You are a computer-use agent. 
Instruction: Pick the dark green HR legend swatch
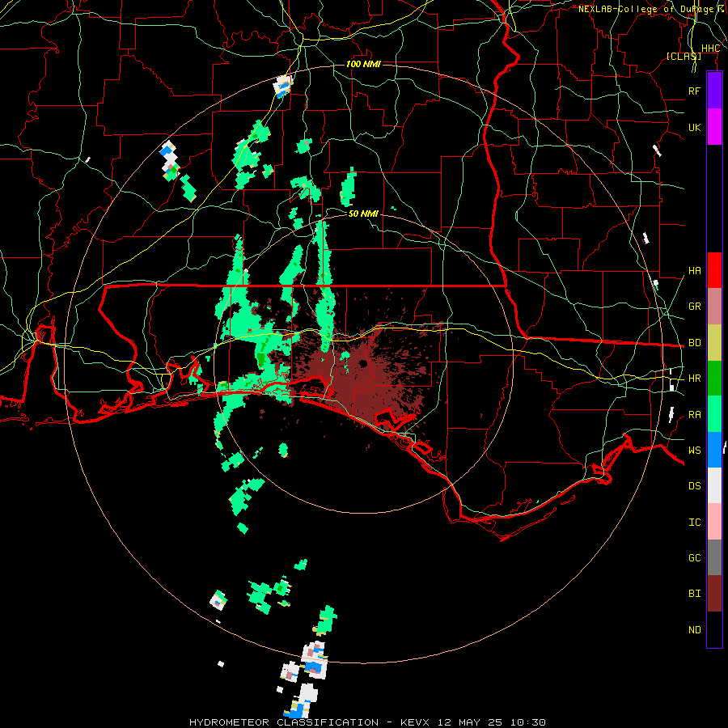[x=714, y=378]
